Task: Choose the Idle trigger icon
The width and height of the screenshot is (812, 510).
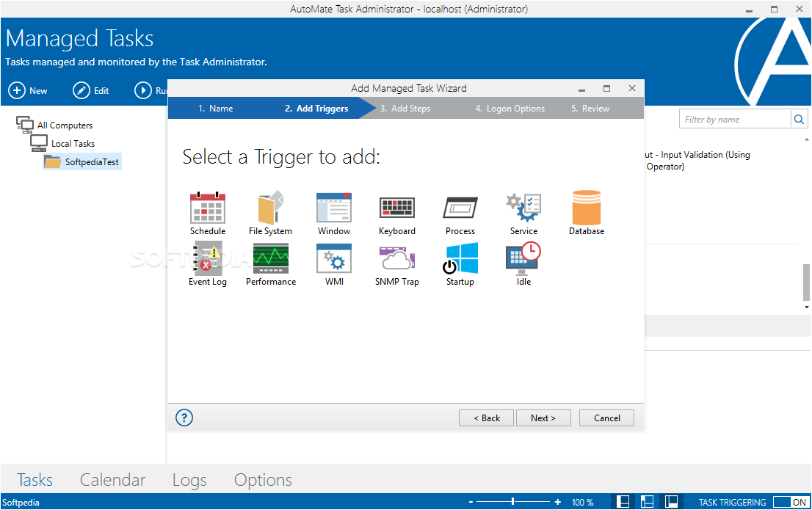Action: (x=523, y=258)
